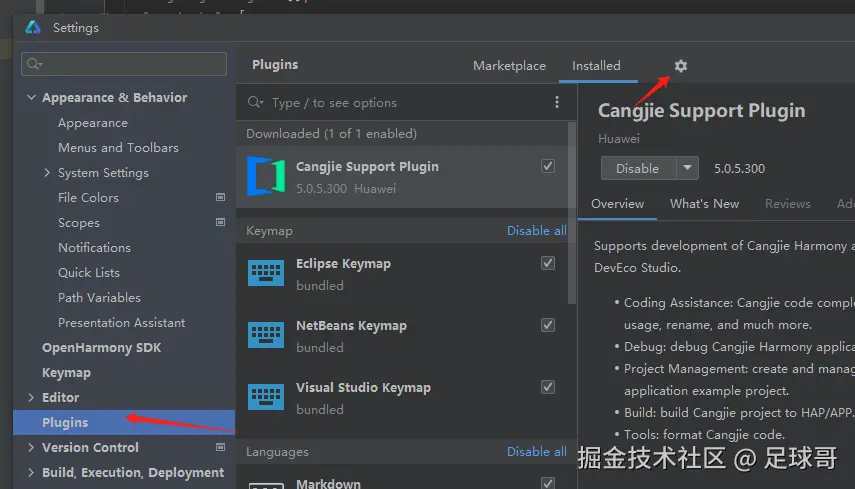Click the project-level marker icon beside Version Control

(x=220, y=447)
